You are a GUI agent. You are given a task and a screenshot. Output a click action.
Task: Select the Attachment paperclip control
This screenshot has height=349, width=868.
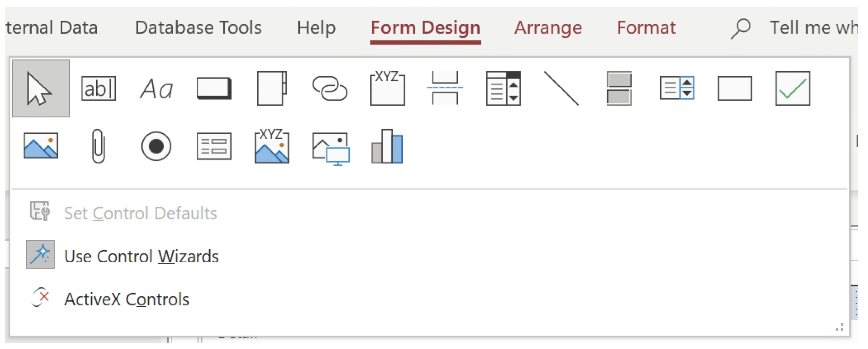98,146
